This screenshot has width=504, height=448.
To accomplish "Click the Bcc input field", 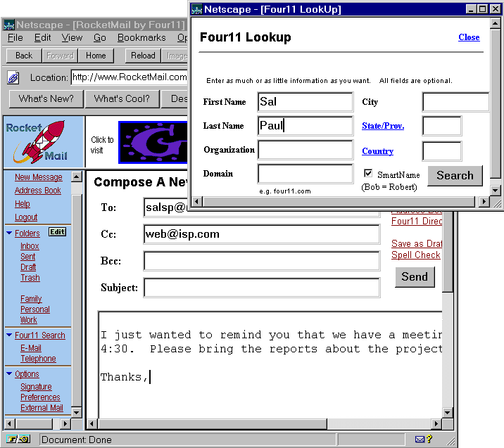I will (262, 261).
